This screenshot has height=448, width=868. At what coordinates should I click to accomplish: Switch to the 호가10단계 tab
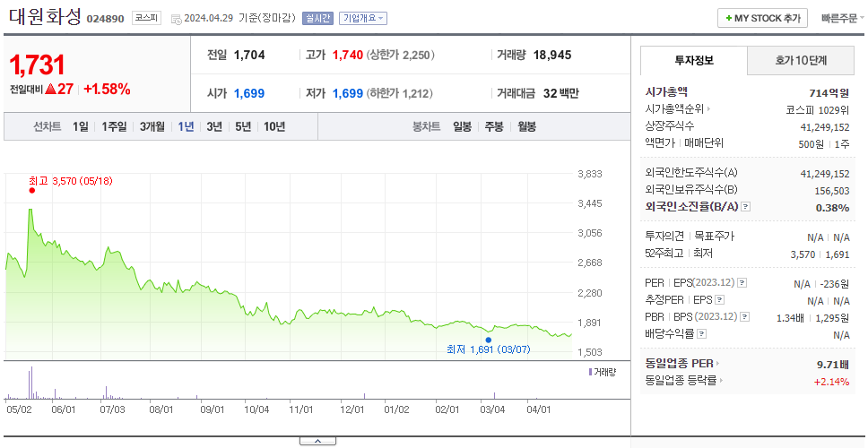[x=801, y=60]
